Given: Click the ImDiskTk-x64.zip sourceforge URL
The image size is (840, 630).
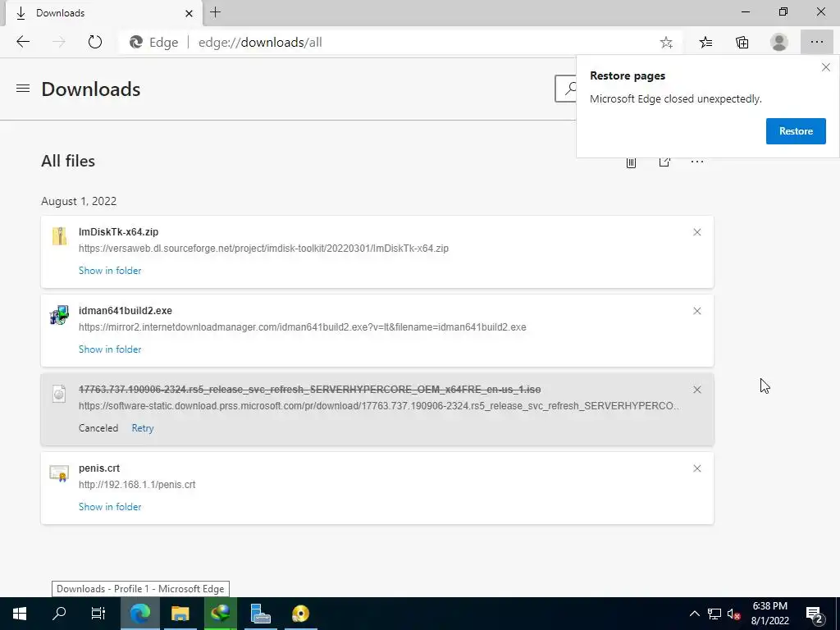Looking at the screenshot, I should (263, 248).
